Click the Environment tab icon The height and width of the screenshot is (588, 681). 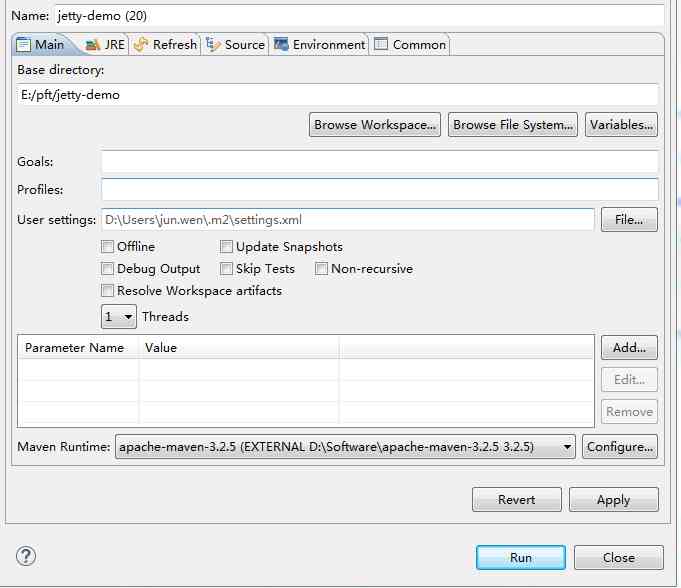click(x=281, y=45)
